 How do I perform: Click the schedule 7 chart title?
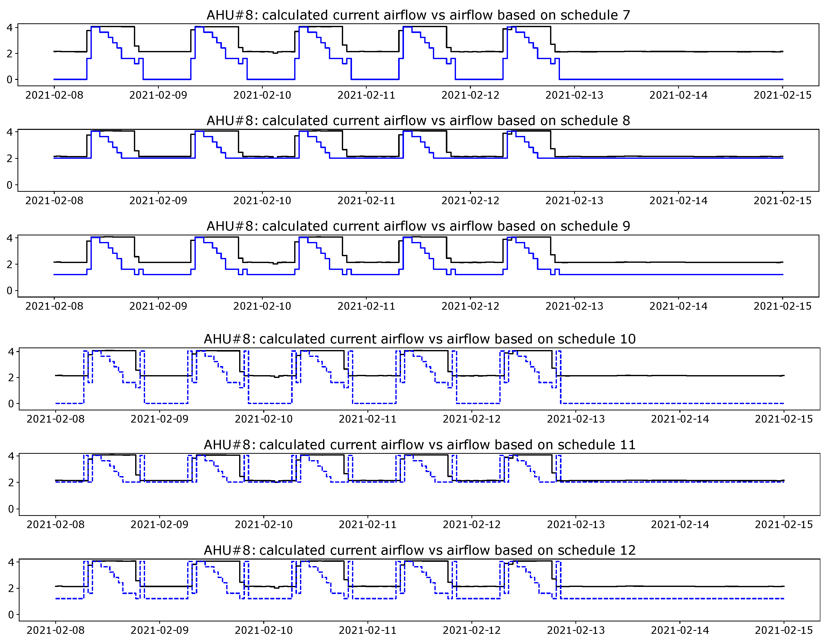tap(418, 15)
